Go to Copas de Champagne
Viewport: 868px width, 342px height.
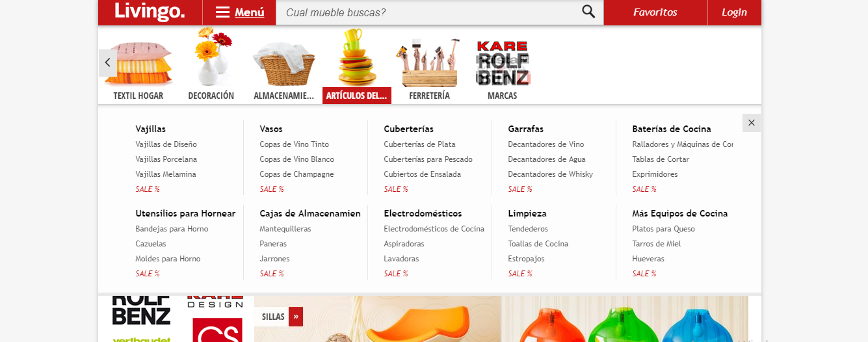(x=296, y=174)
